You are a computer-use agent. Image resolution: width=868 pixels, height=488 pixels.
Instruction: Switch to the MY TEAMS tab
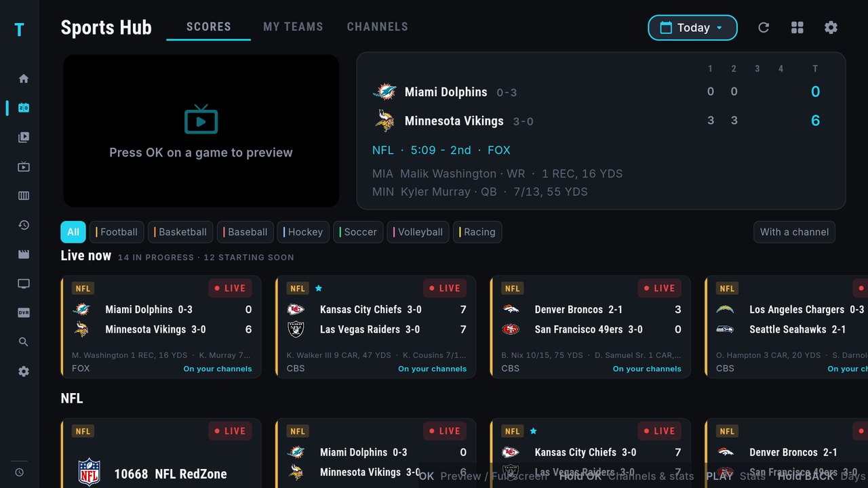click(x=293, y=27)
